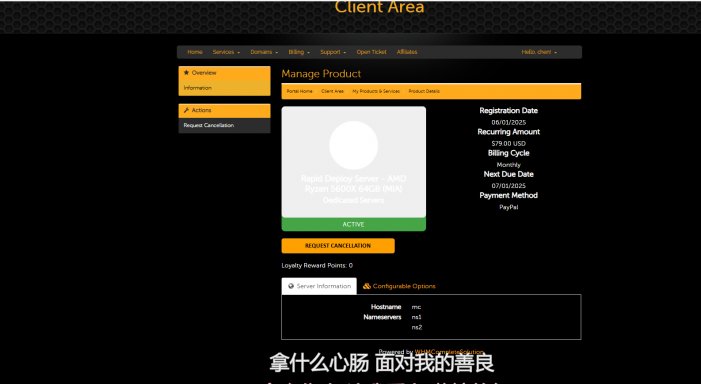
Task: Go to Home in the navigation bar
Action: pos(195,52)
